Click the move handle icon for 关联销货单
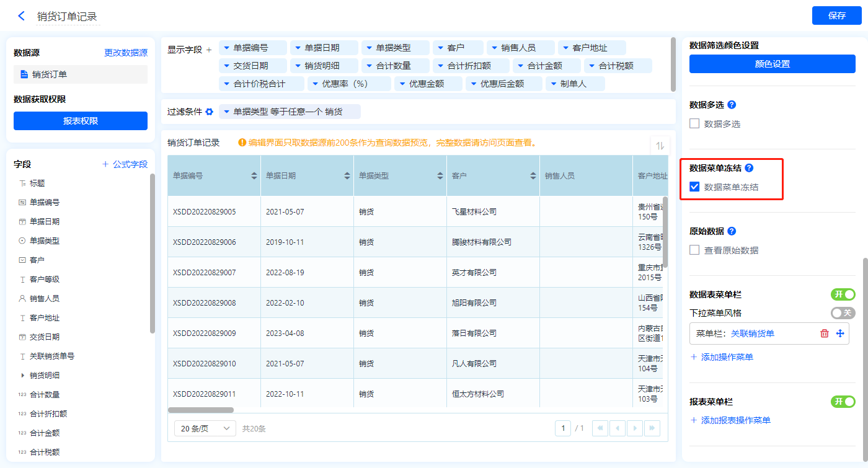Viewport: 868px width, 468px height. click(x=840, y=333)
